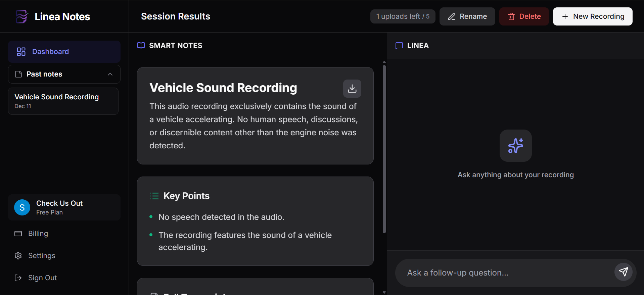Click the follow-up question input field
The image size is (644, 295).
coord(504,273)
